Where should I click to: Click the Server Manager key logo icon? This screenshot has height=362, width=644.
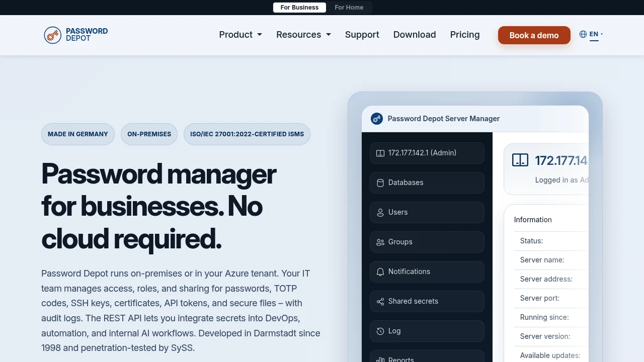(x=377, y=119)
